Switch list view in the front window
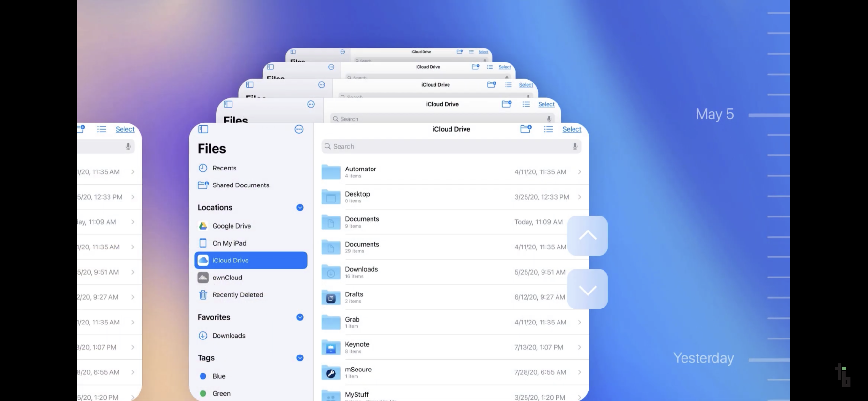This screenshot has height=401, width=868. [548, 129]
